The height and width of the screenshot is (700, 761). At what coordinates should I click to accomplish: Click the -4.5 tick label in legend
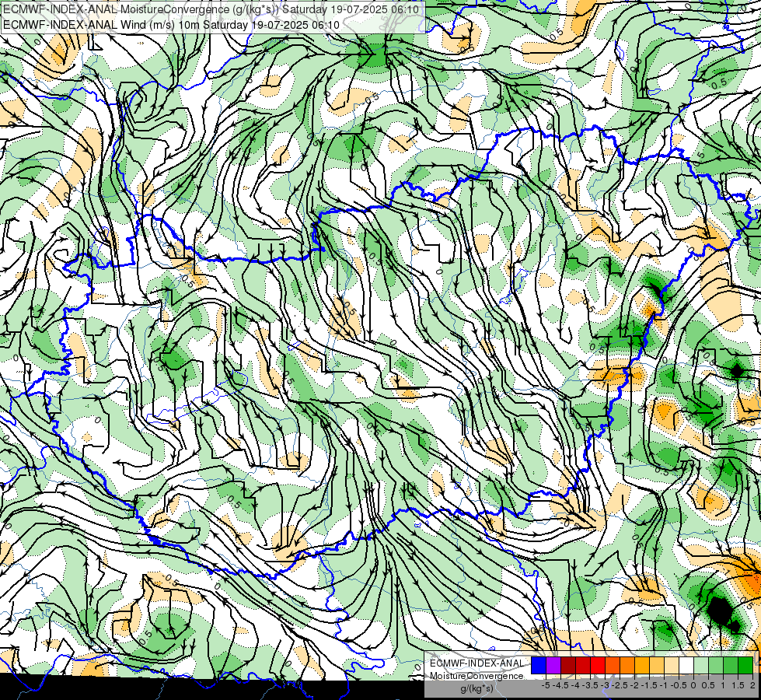point(560,685)
